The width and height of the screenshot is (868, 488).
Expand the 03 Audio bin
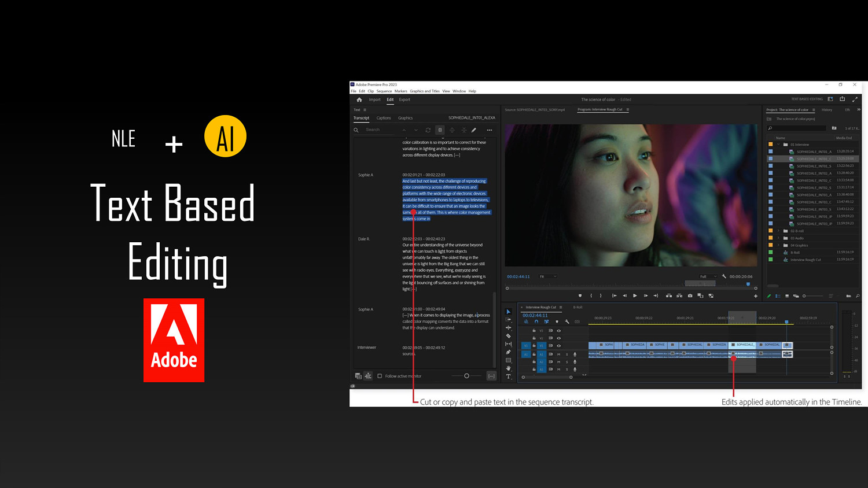(x=778, y=238)
